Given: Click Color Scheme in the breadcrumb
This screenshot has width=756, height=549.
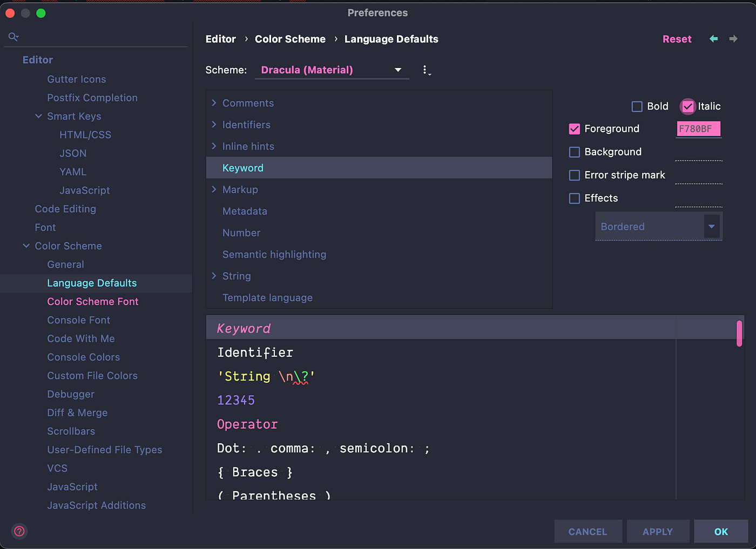Looking at the screenshot, I should [290, 39].
